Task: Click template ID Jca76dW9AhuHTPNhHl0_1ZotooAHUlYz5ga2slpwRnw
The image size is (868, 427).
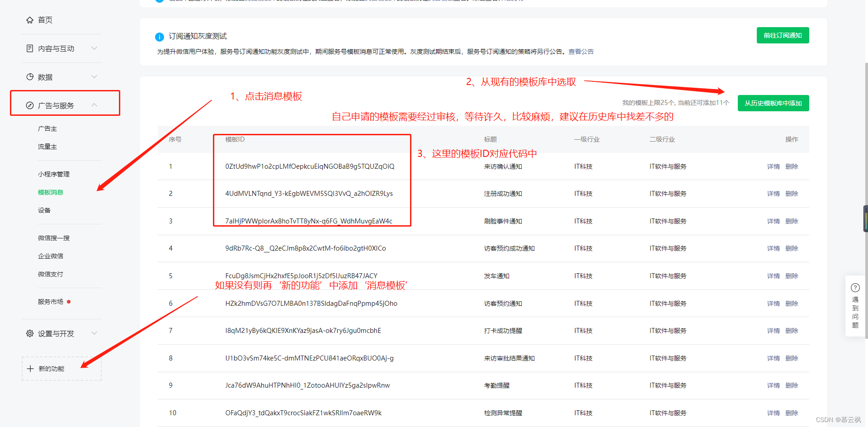Action: coord(307,385)
